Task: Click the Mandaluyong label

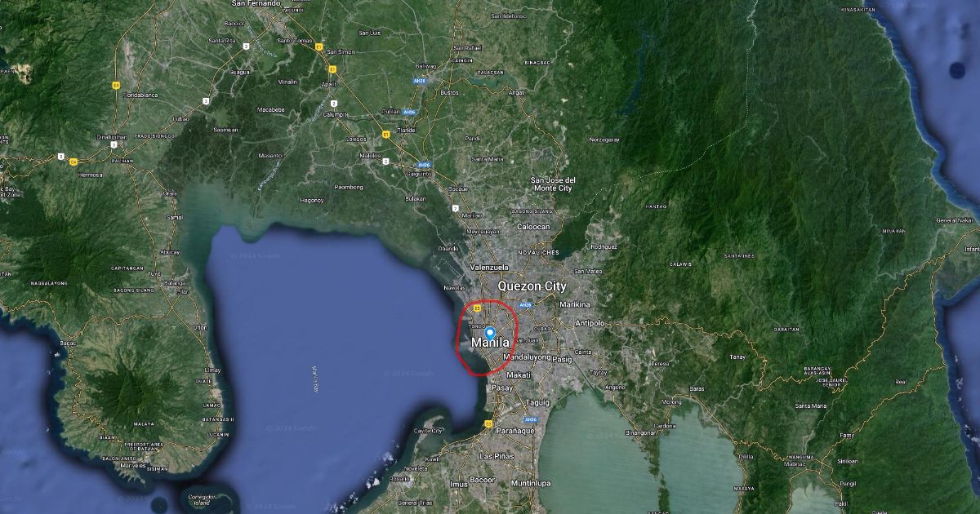Action: (x=525, y=357)
